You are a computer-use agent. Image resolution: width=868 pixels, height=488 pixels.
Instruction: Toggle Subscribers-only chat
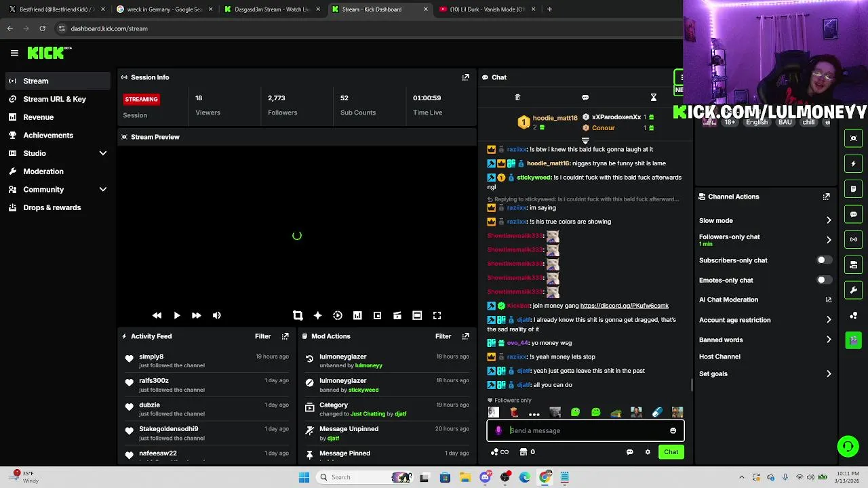(823, 260)
